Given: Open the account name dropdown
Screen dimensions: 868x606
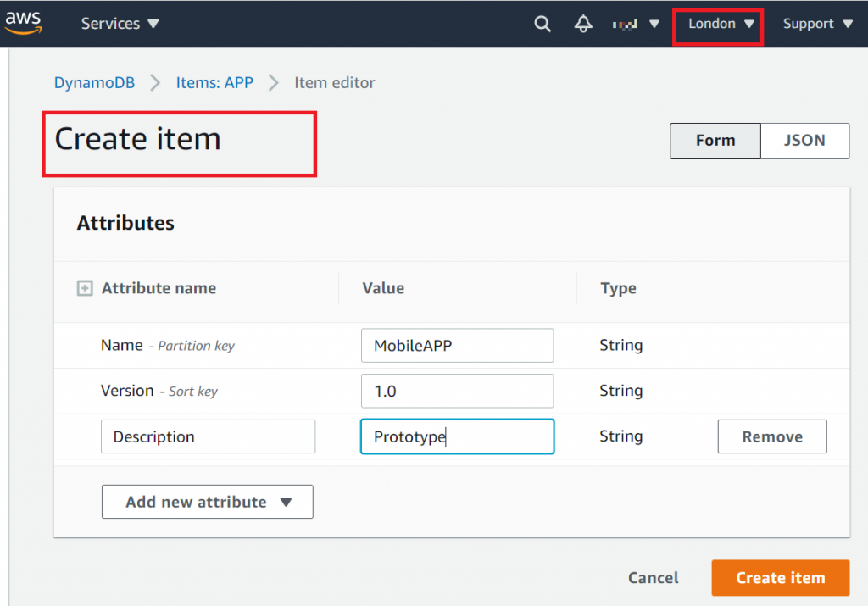Looking at the screenshot, I should pyautogui.click(x=636, y=24).
